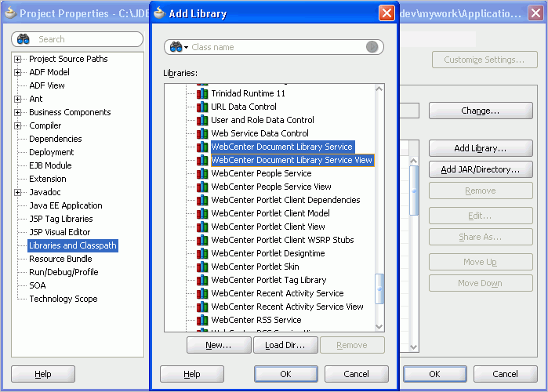Click the Class name search field
The height and width of the screenshot is (392, 548).
click(274, 47)
